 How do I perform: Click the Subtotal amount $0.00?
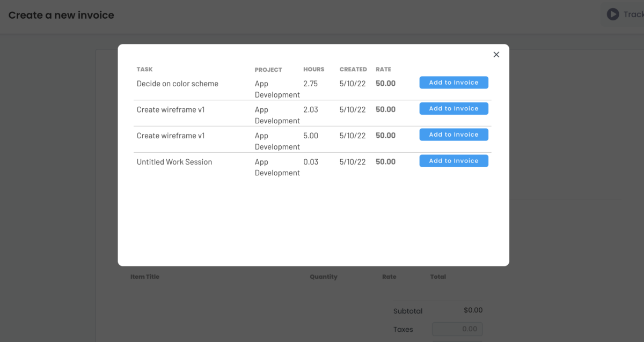[x=473, y=310]
